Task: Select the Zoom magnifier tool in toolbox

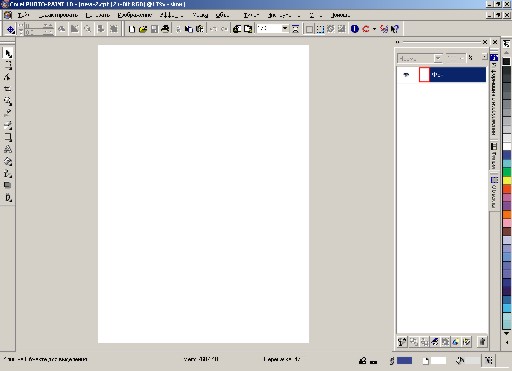Action: tap(8, 101)
